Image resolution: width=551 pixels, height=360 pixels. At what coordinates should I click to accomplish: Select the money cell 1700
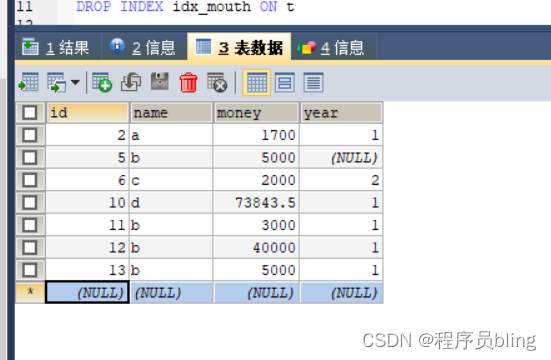[x=256, y=135]
